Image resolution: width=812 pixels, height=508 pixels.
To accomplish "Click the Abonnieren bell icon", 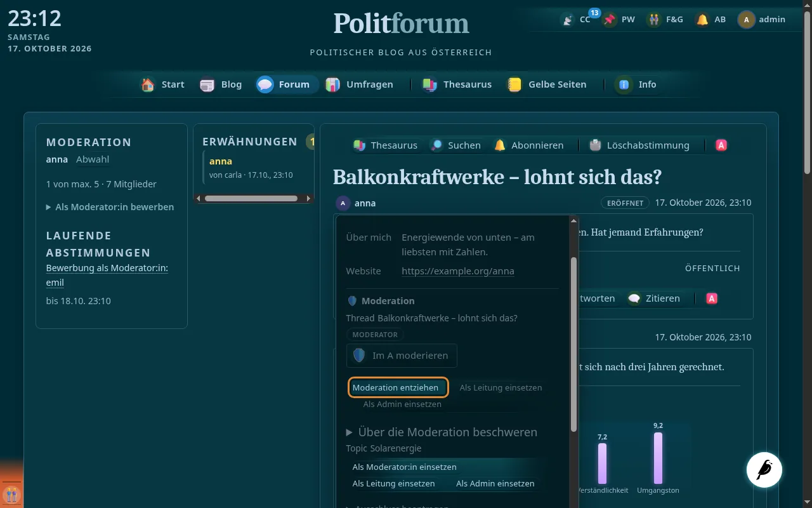I will pos(500,145).
